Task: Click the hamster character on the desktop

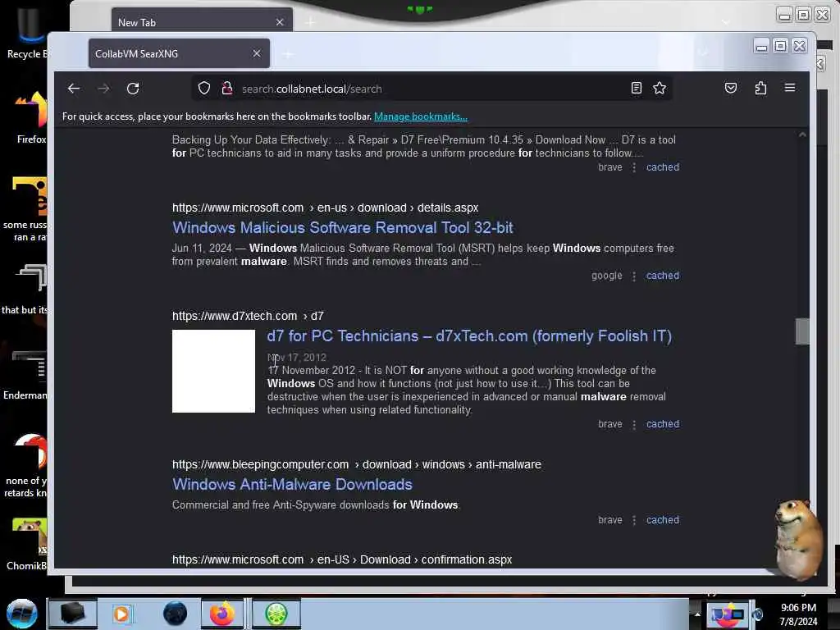Action: (x=797, y=538)
